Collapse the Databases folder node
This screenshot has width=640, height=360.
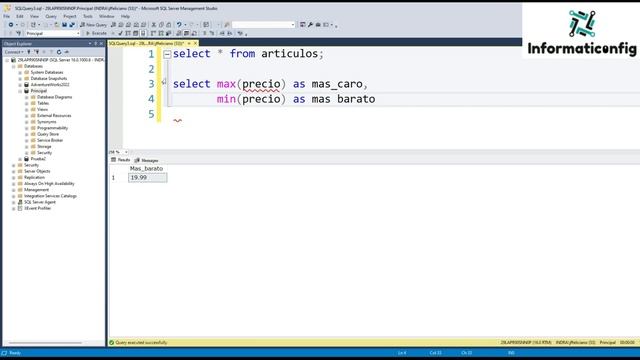pyautogui.click(x=13, y=66)
